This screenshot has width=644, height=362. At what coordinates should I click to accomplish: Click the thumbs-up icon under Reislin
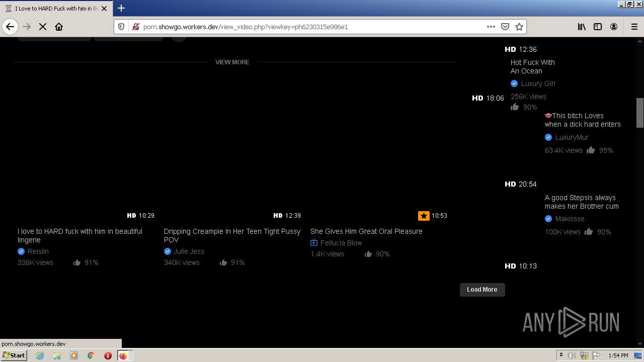pos(77,262)
